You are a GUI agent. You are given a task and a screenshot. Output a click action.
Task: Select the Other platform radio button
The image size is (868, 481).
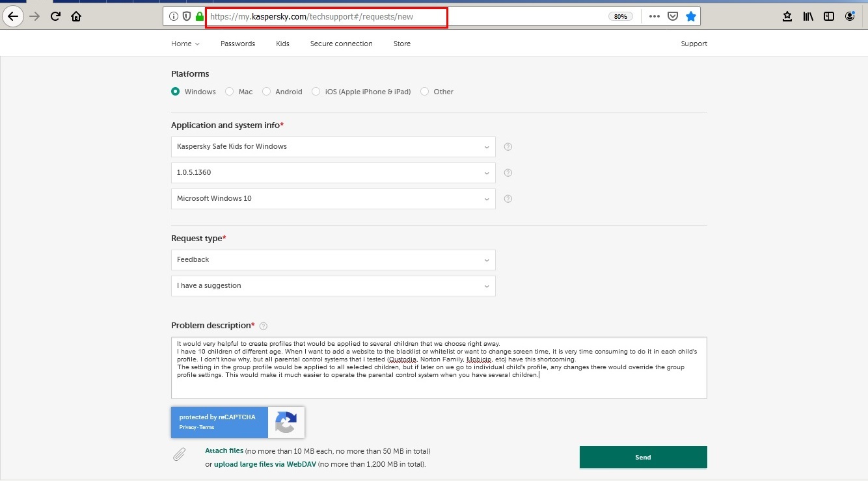click(425, 92)
